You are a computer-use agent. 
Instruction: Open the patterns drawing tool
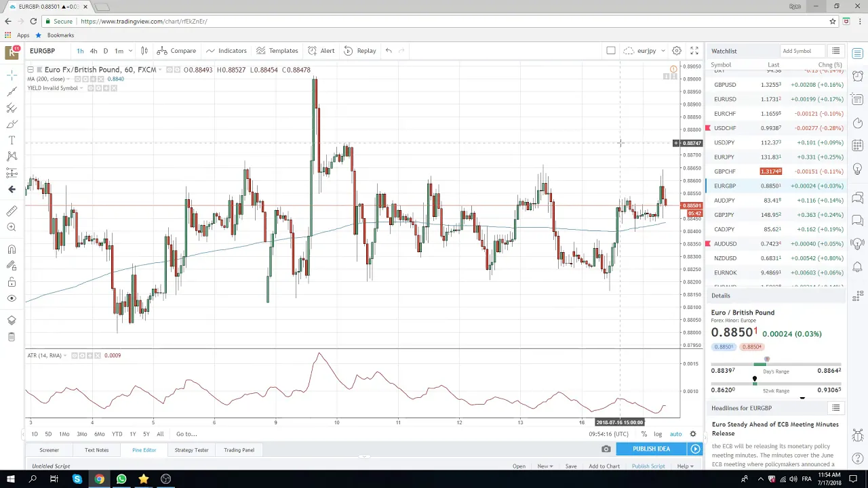pos(12,156)
